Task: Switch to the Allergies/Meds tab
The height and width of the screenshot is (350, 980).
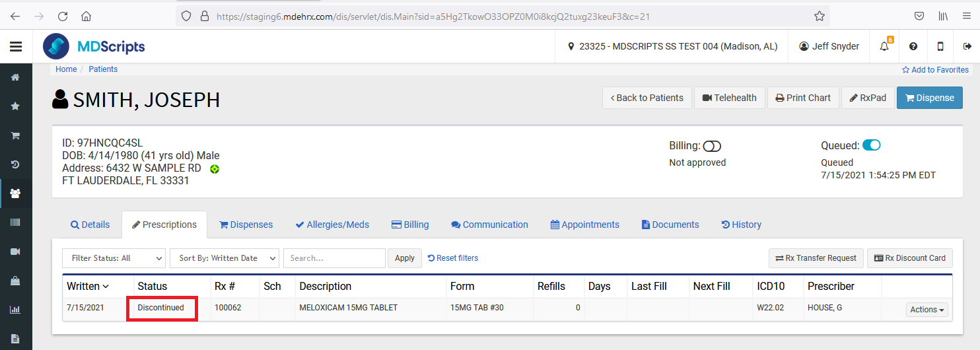Action: (x=332, y=225)
